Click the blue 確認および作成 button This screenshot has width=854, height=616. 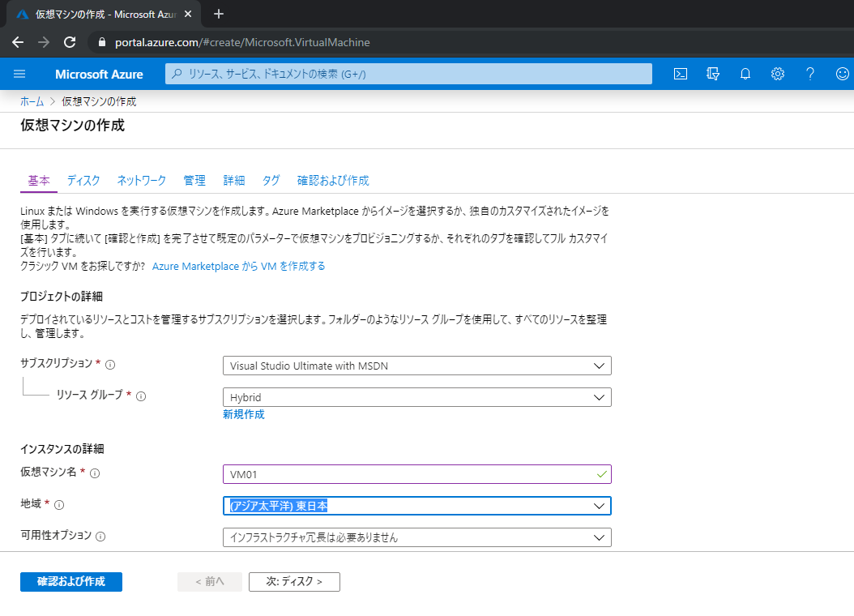pyautogui.click(x=71, y=582)
